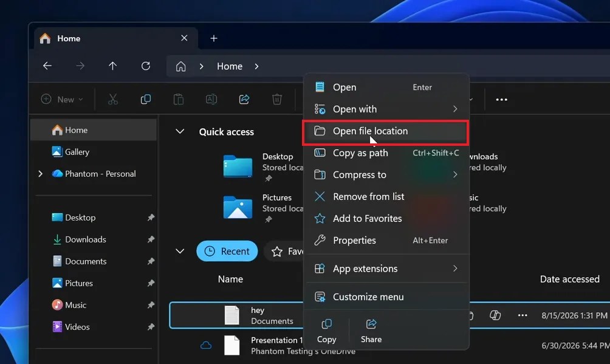
Task: Sort by Date accessed column header
Action: (569, 279)
